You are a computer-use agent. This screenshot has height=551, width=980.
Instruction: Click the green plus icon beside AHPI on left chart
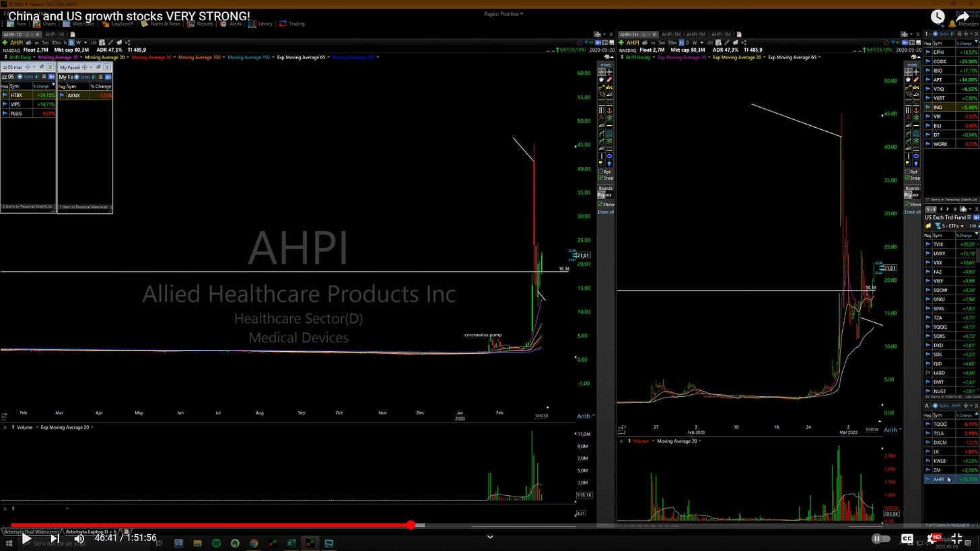[5, 42]
